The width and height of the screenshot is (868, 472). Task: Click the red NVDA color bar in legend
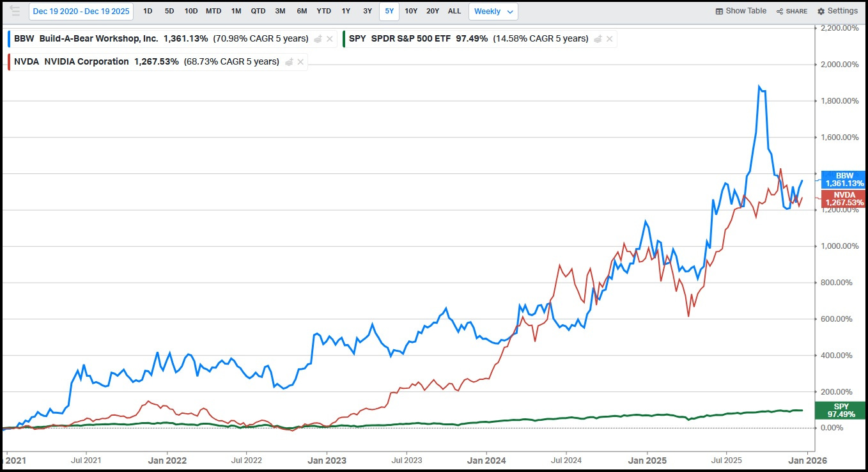10,62
